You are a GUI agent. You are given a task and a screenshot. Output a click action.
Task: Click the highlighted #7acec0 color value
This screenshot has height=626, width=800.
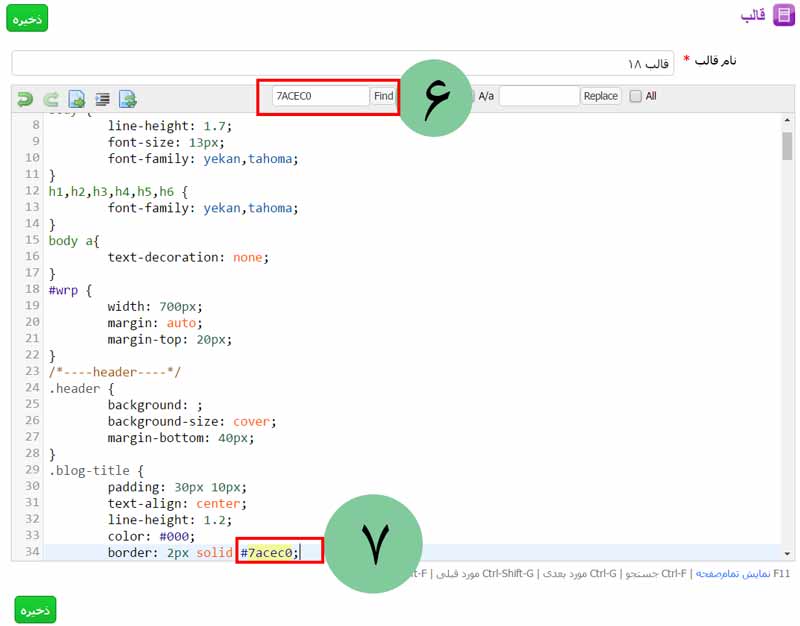click(x=266, y=553)
